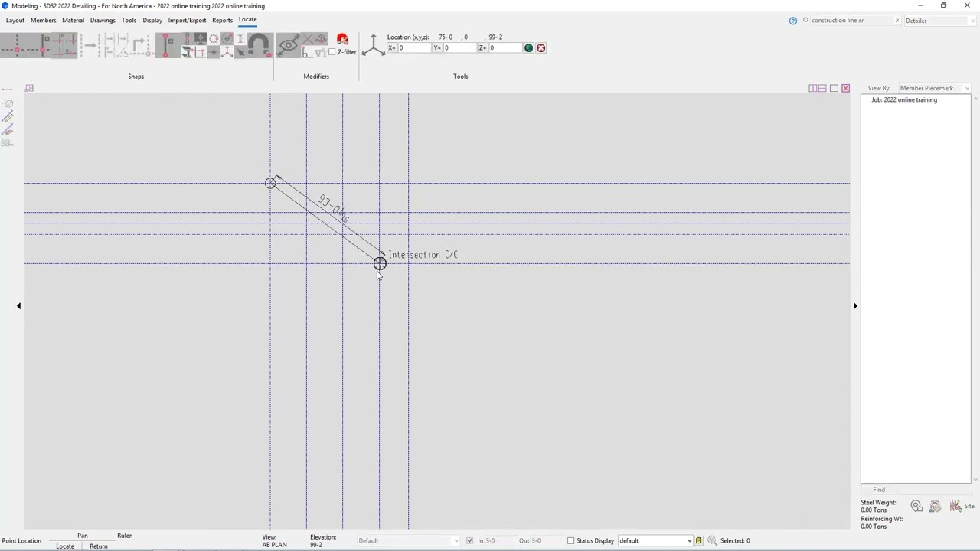Screen dimensions: 980x551
Task: Open the Drawings menu
Action: (103, 20)
